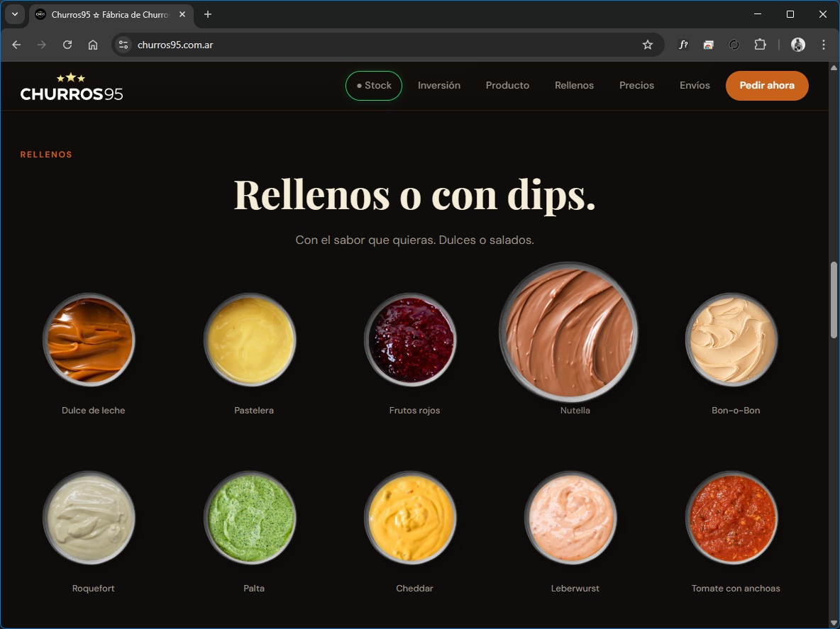The image size is (840, 629).
Task: Click the vertical page scrollbar thumb
Action: (834, 300)
